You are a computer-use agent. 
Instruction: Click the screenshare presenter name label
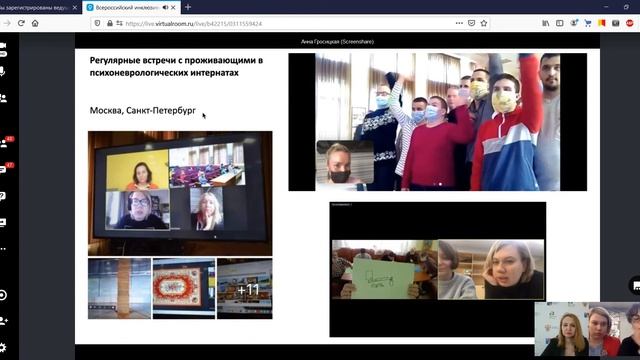coord(337,42)
